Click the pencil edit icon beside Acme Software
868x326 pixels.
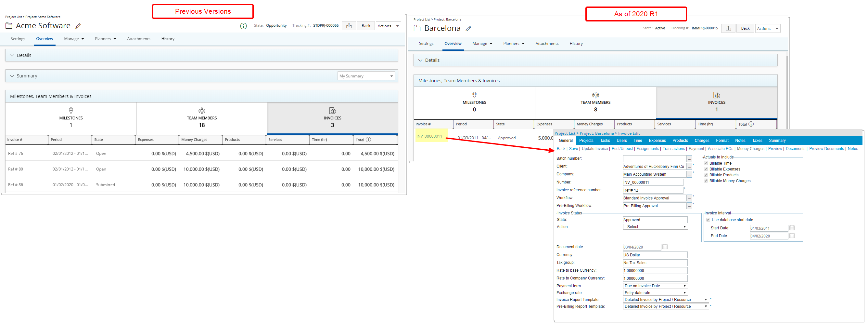[78, 26]
